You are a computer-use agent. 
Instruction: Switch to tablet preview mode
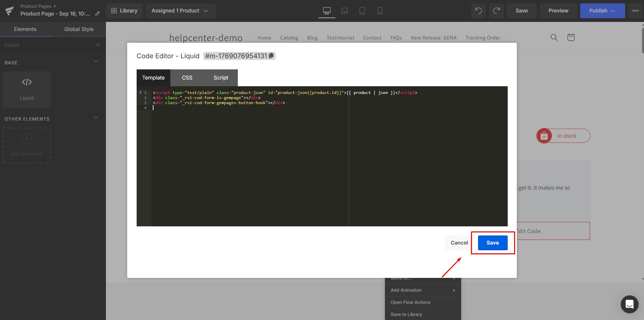pyautogui.click(x=362, y=10)
